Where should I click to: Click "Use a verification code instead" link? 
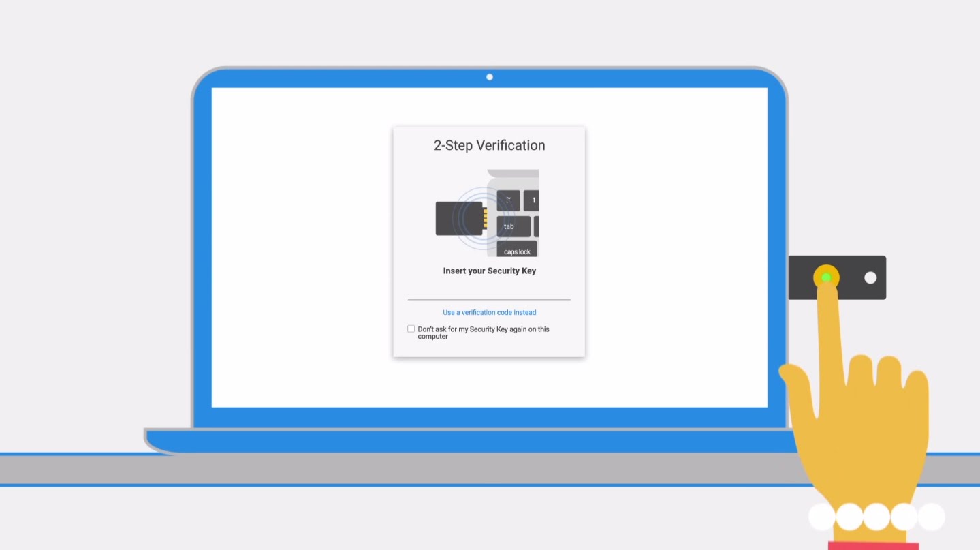(489, 312)
